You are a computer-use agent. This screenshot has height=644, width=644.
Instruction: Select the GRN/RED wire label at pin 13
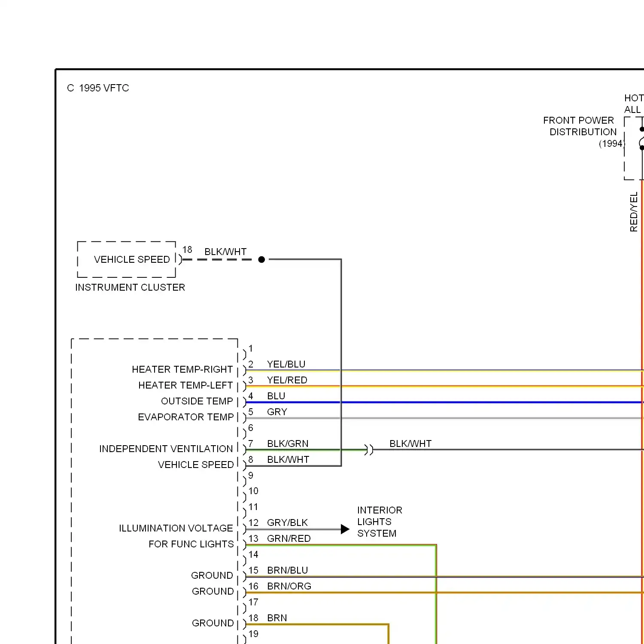pos(289,538)
